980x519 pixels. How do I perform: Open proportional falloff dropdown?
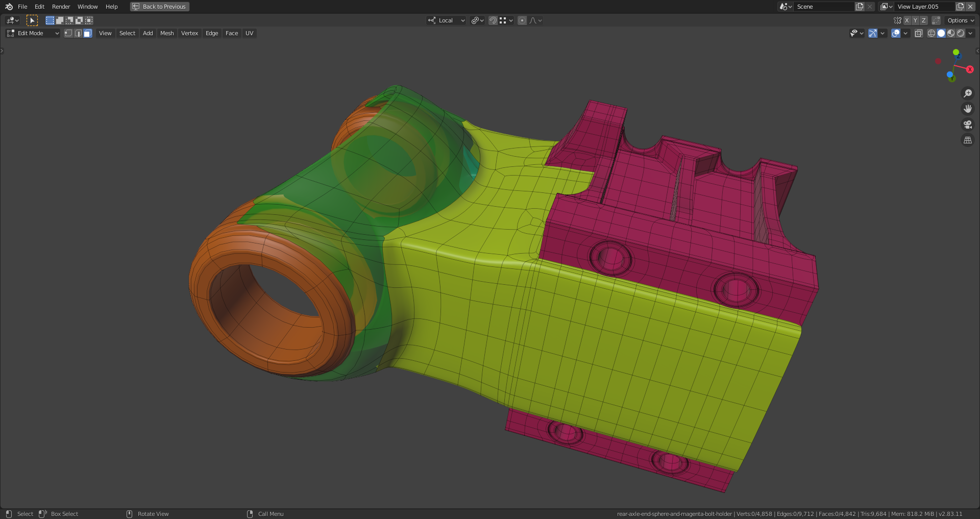pyautogui.click(x=535, y=20)
